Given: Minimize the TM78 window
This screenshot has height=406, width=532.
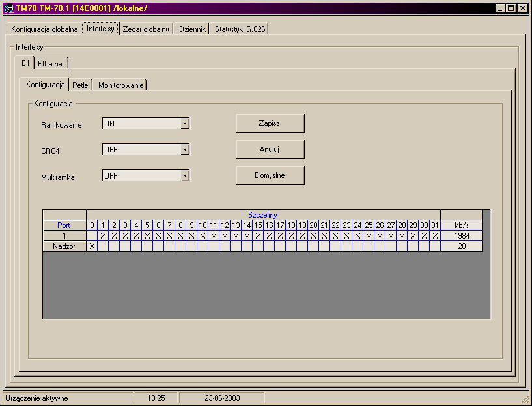Looking at the screenshot, I should [499, 8].
